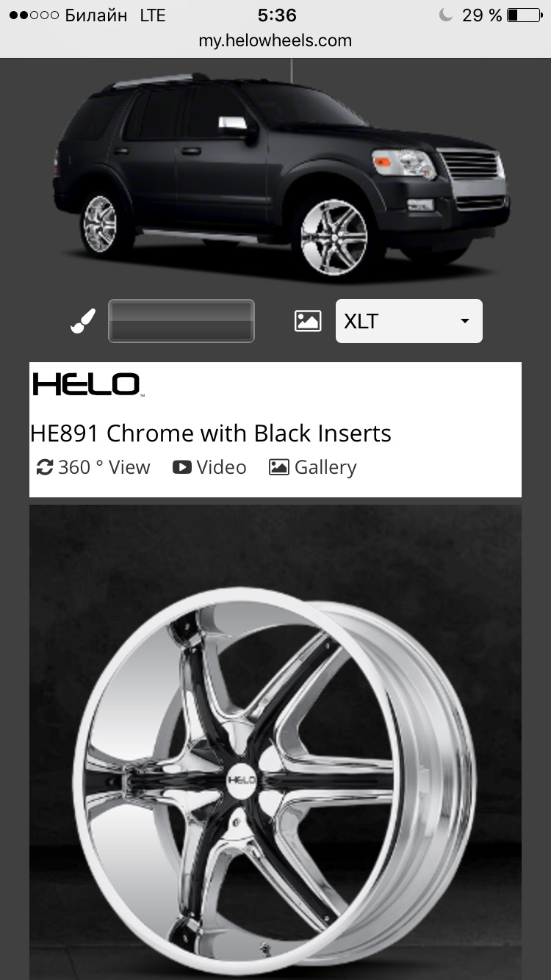Click the small arrow in the XLT selector
Screen dimensions: 551x980
[464, 322]
